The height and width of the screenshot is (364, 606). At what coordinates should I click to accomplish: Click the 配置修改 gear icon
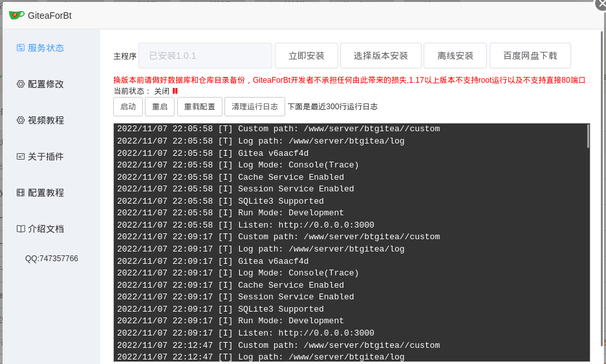[21, 84]
